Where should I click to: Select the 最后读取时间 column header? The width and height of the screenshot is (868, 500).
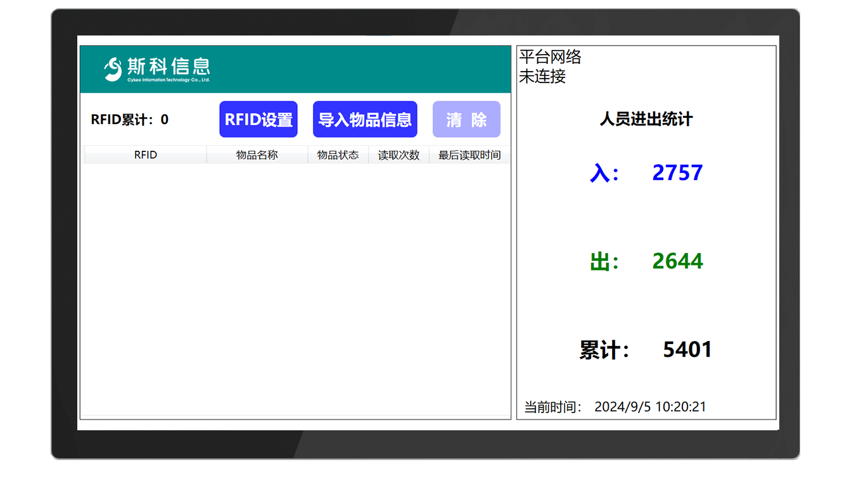point(469,154)
